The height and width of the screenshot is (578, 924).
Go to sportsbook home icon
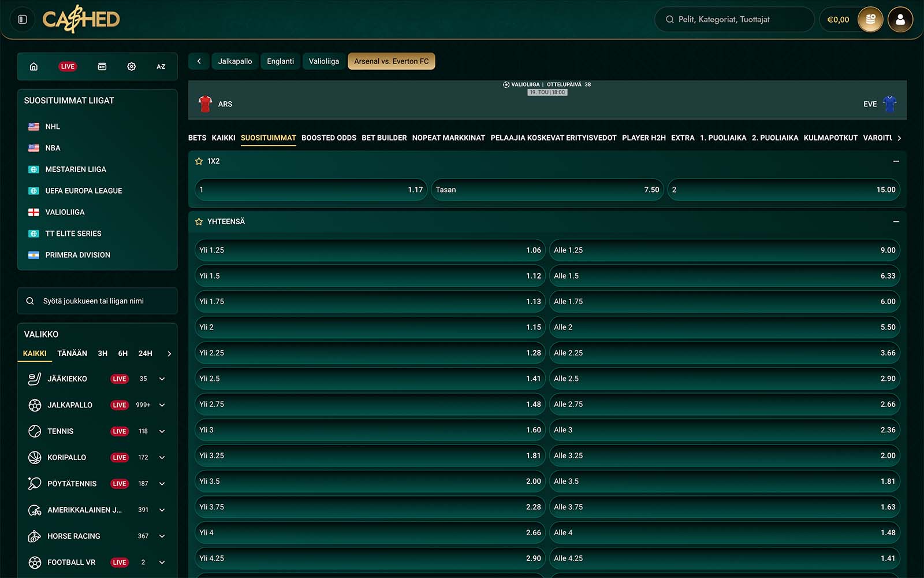tap(33, 66)
